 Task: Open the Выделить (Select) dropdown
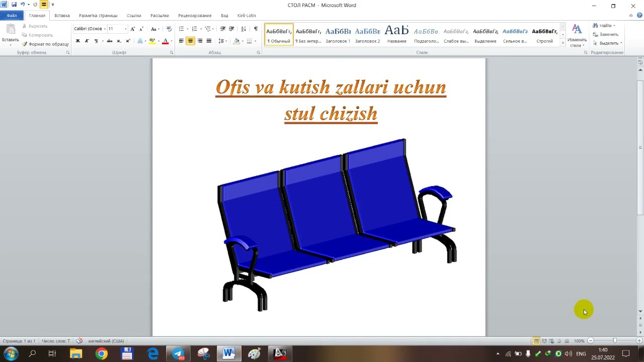(x=607, y=43)
